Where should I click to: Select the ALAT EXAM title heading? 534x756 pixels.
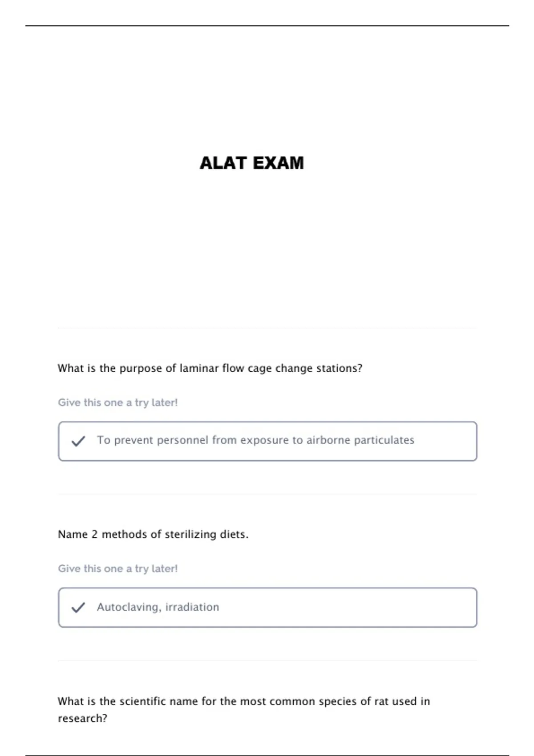[252, 163]
